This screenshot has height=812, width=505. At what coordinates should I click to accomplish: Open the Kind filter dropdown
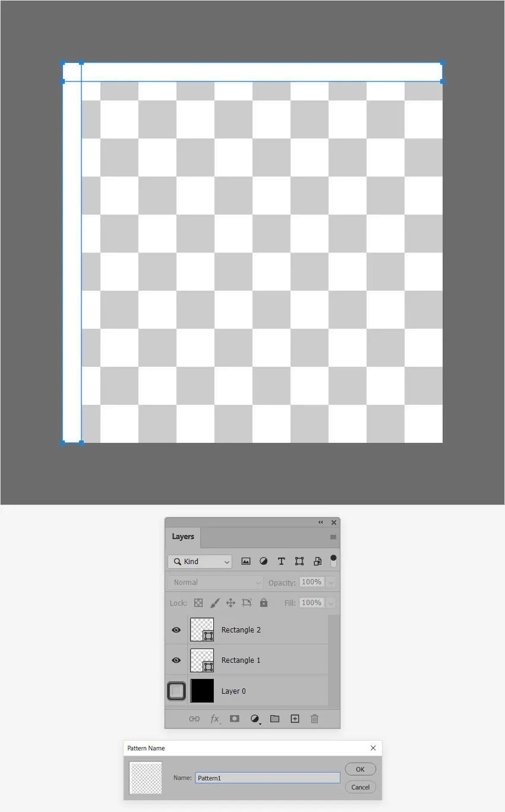[x=200, y=561]
